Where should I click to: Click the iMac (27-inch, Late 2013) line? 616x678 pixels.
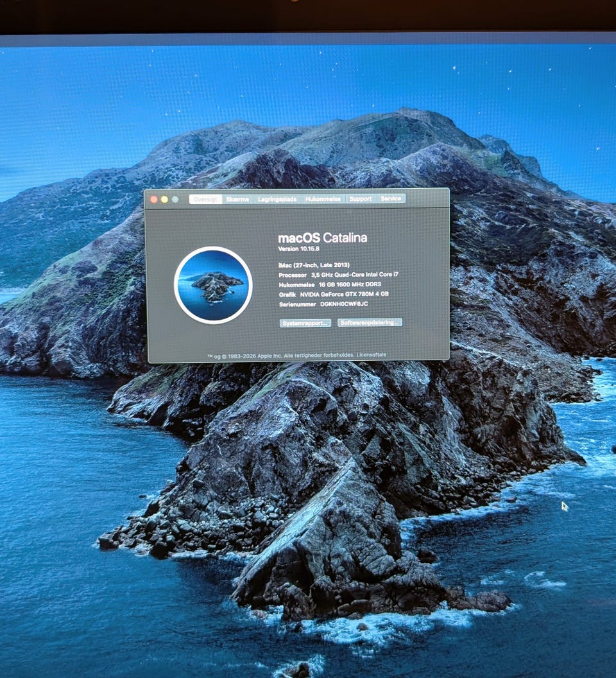314,265
